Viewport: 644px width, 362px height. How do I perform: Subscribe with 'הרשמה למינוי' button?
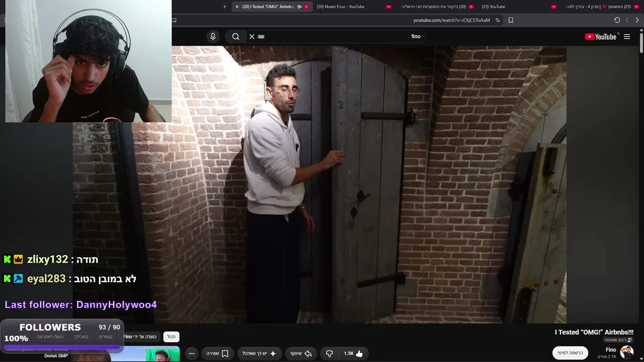pyautogui.click(x=570, y=353)
